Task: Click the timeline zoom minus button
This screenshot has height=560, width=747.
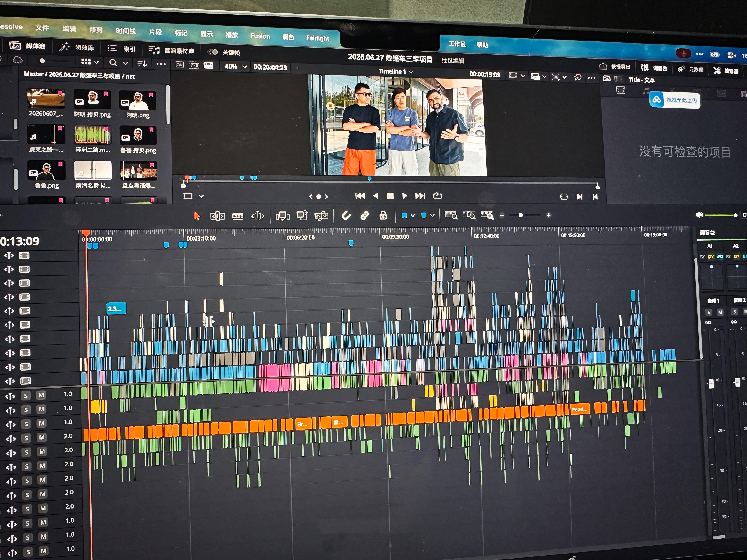Action: pyautogui.click(x=502, y=215)
